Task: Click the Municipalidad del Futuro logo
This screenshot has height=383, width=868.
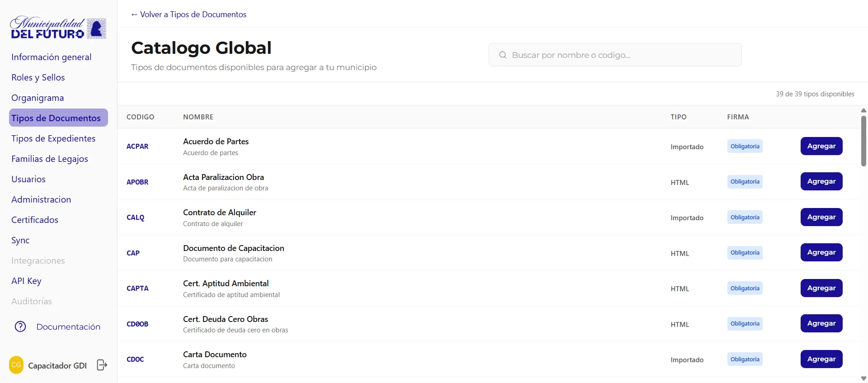Action: [x=58, y=28]
